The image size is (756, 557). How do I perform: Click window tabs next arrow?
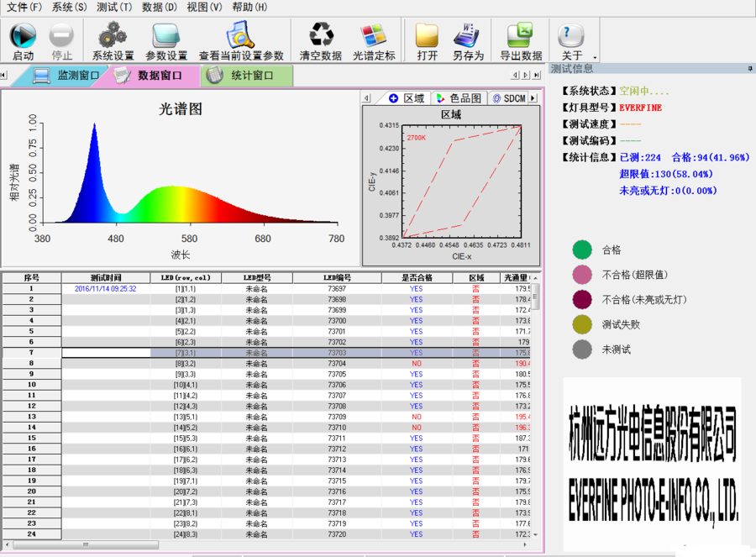526,76
